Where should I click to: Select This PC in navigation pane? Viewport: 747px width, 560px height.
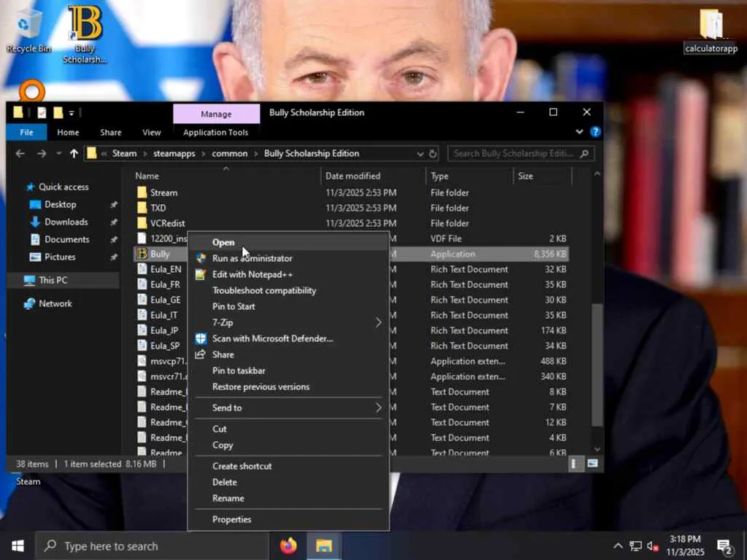[x=53, y=280]
